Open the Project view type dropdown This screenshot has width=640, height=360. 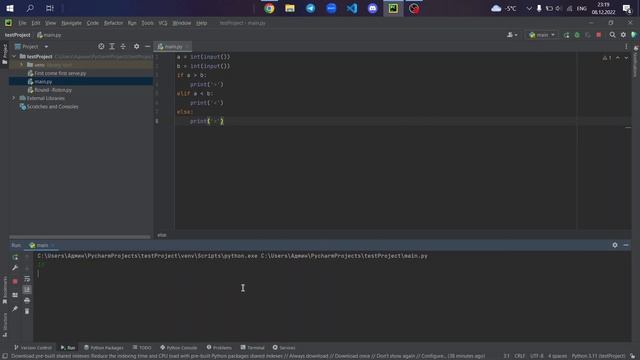(46, 47)
